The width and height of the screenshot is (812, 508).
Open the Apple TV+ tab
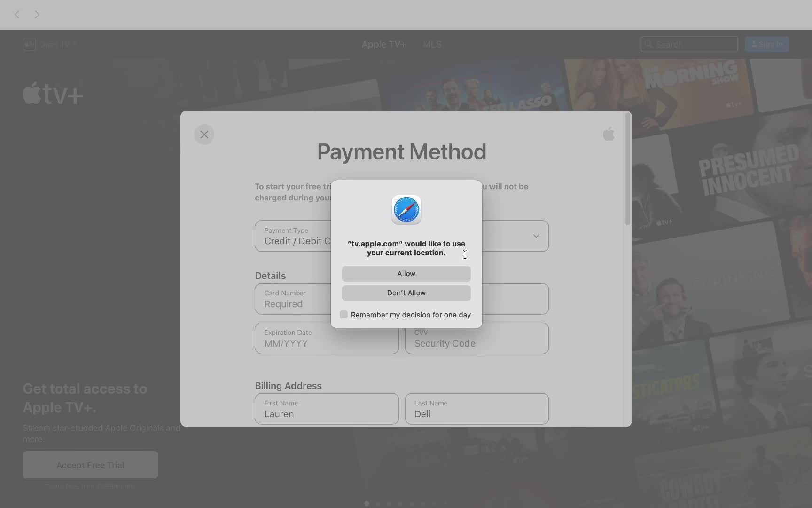point(384,44)
